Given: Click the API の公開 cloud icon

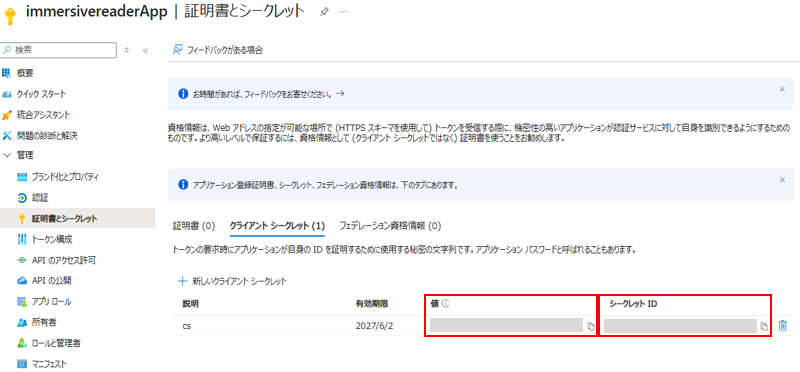Looking at the screenshot, I should pyautogui.click(x=21, y=281).
